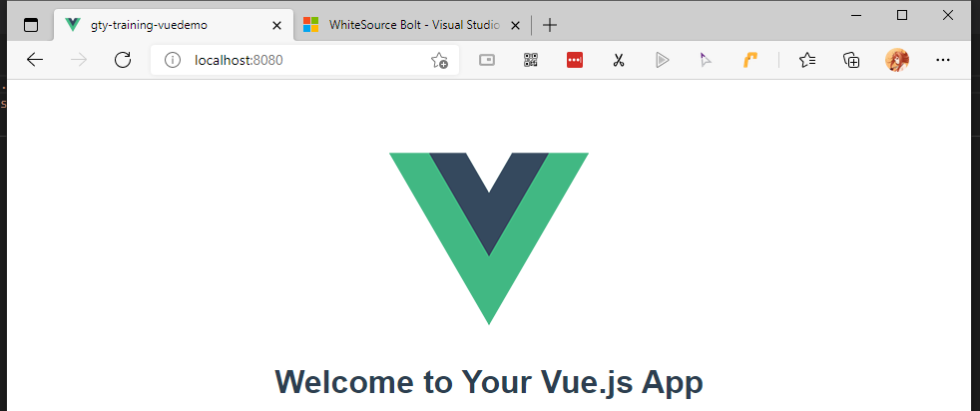Switch to WhiteSource Bolt tab
Image resolution: width=980 pixels, height=411 pixels.
point(412,25)
